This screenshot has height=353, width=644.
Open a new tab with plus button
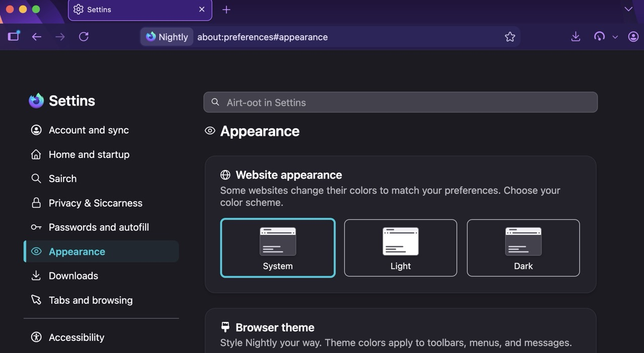226,10
